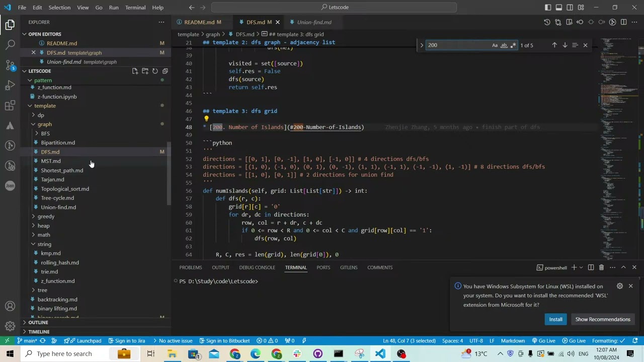Toggle Match Whole Word in find widget
The width and height of the screenshot is (644, 362).
504,45
